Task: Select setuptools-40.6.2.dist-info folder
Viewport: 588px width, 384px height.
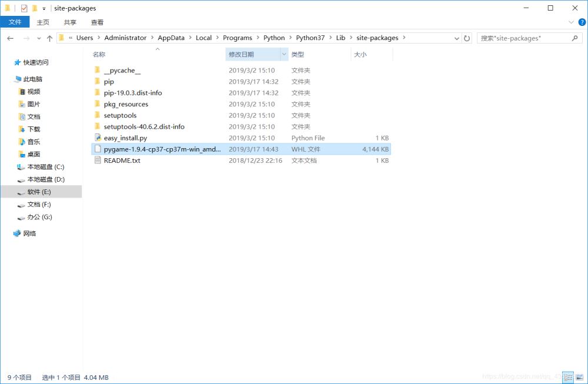Action: tap(144, 126)
